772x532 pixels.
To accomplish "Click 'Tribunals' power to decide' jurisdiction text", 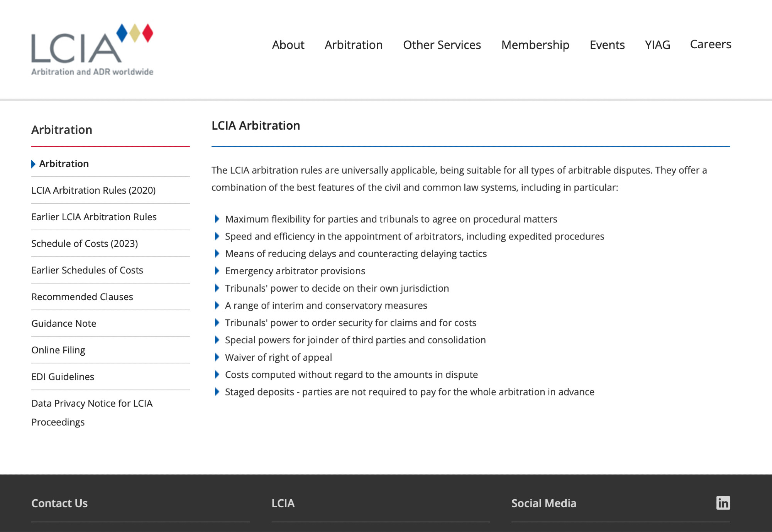I will click(337, 289).
